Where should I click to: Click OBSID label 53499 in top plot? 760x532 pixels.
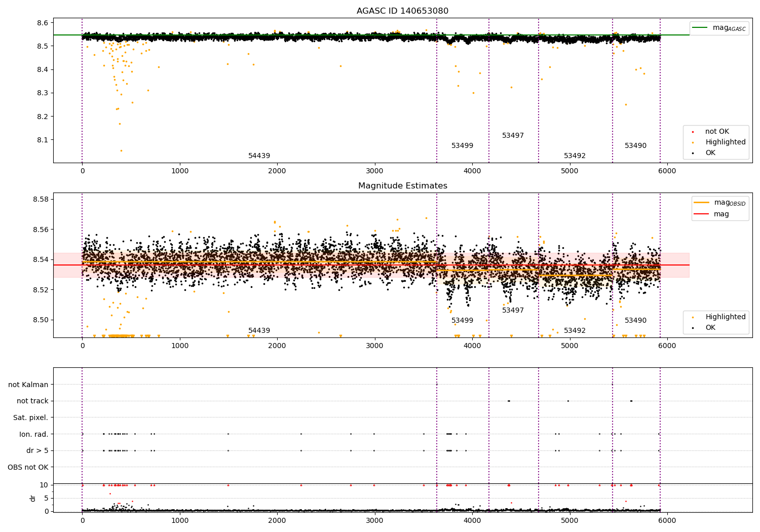pyautogui.click(x=462, y=146)
